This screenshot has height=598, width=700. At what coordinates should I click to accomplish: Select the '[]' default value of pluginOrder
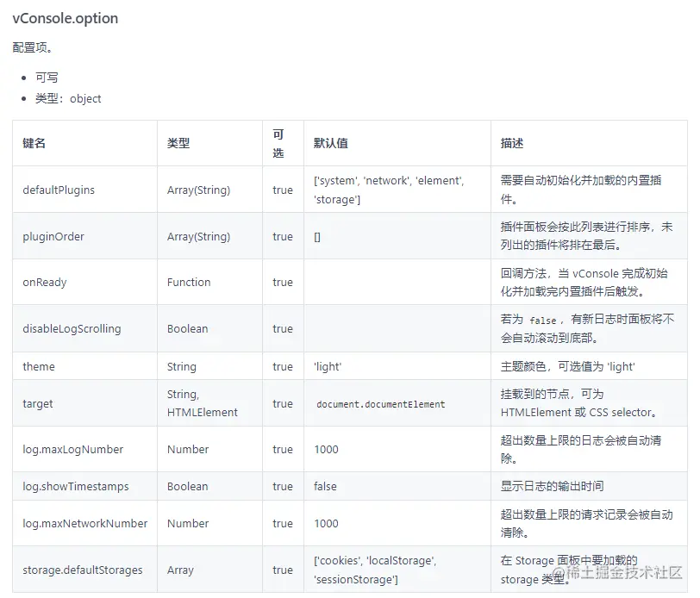[317, 236]
